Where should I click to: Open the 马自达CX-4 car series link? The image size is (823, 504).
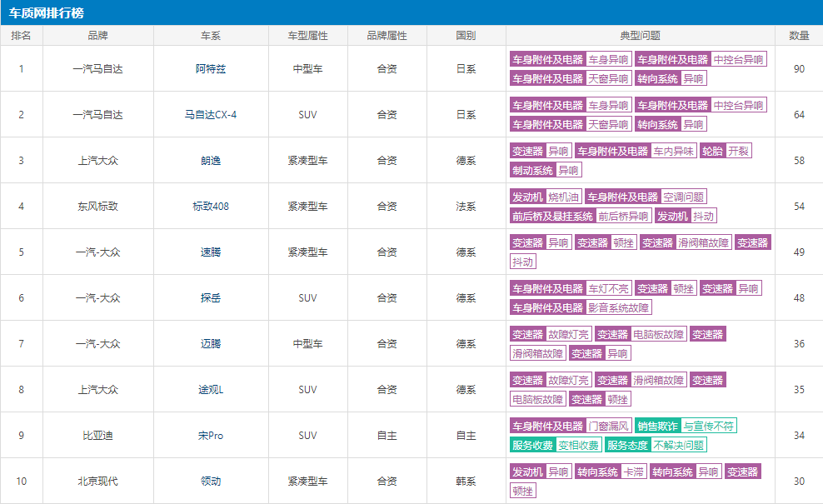point(211,114)
